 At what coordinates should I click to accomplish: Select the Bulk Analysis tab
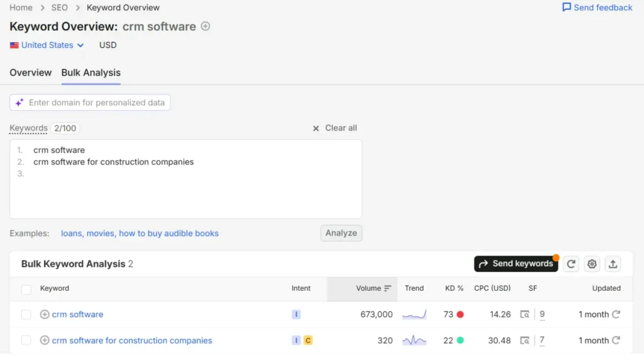click(91, 73)
